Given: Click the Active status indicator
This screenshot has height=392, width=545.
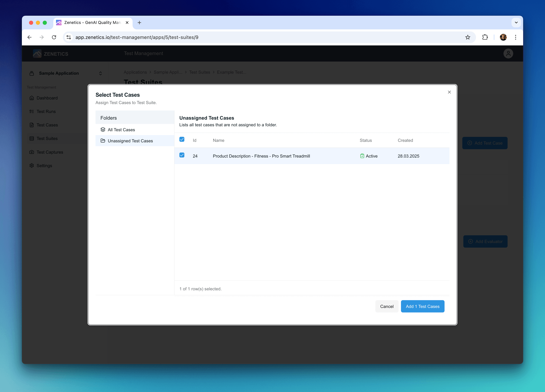Looking at the screenshot, I should pos(369,156).
